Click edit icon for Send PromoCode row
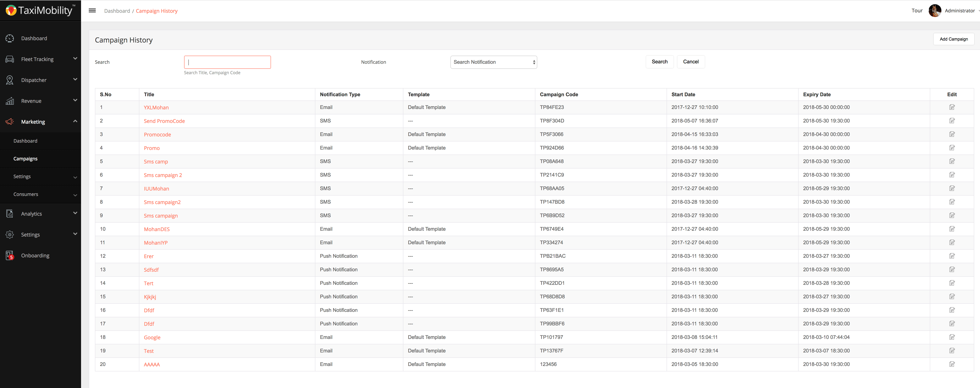The width and height of the screenshot is (980, 388). [952, 121]
